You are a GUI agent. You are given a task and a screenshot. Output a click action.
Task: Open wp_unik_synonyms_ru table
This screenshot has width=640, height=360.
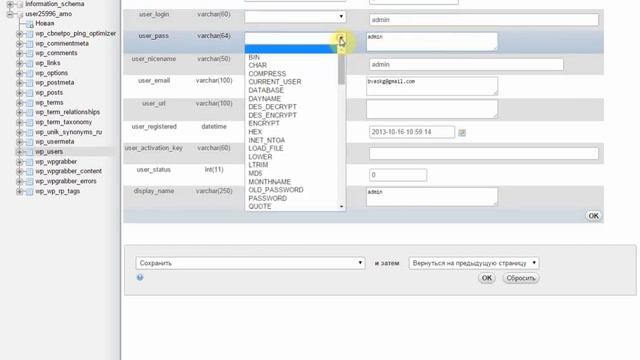click(69, 132)
